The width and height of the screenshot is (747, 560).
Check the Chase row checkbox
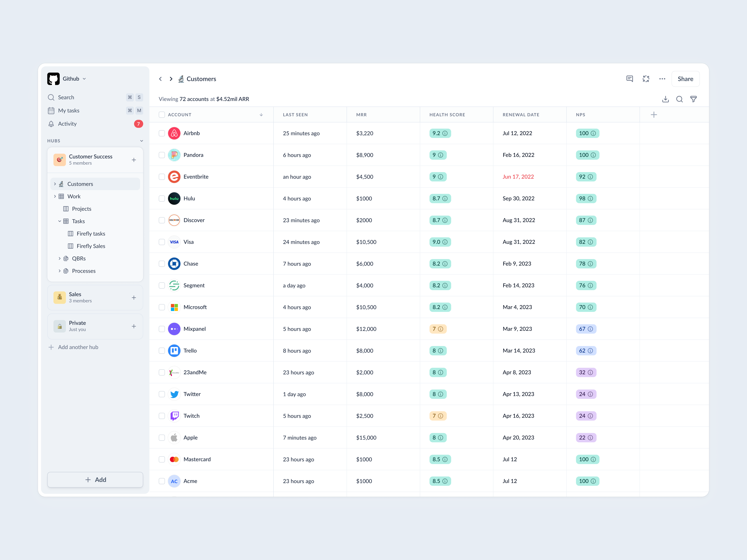(x=162, y=264)
